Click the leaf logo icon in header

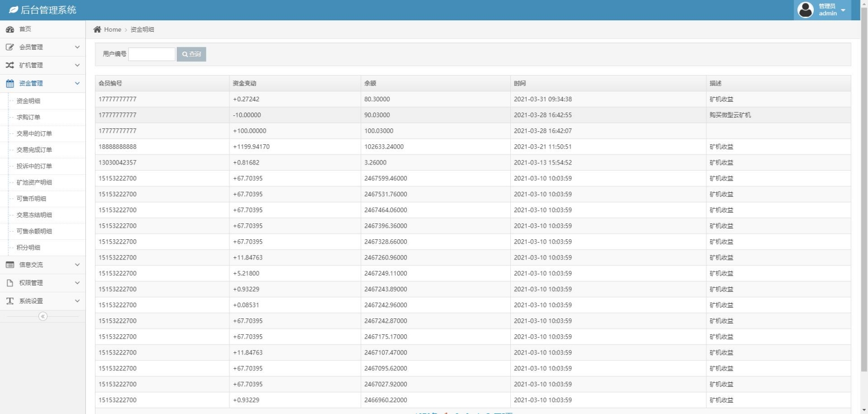pos(13,10)
